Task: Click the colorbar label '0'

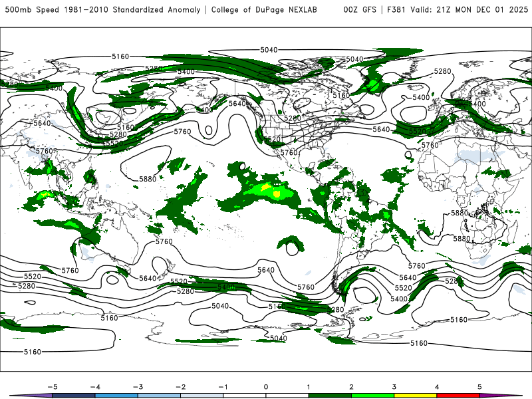Action: tap(265, 387)
